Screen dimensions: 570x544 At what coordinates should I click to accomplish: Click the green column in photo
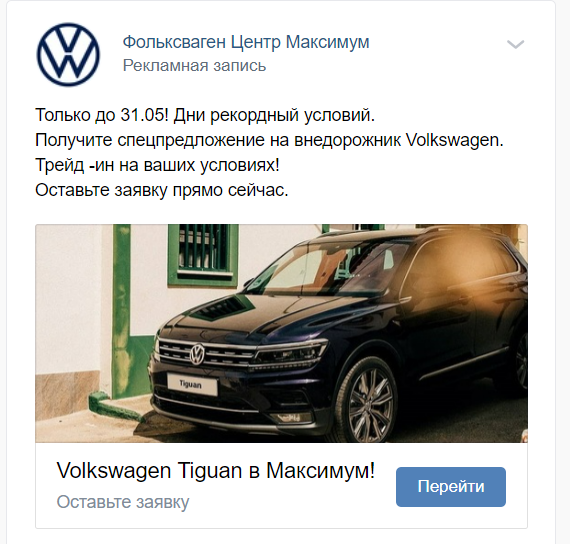(121, 311)
